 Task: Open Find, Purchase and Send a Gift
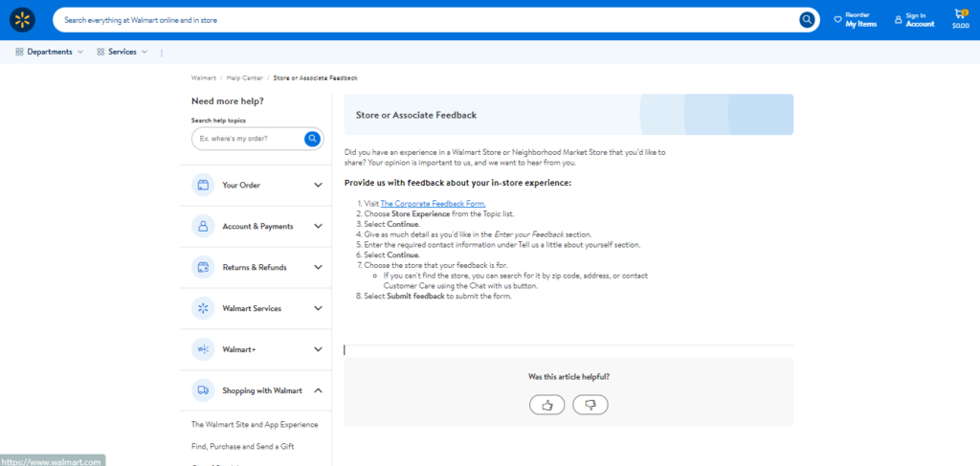(x=242, y=447)
